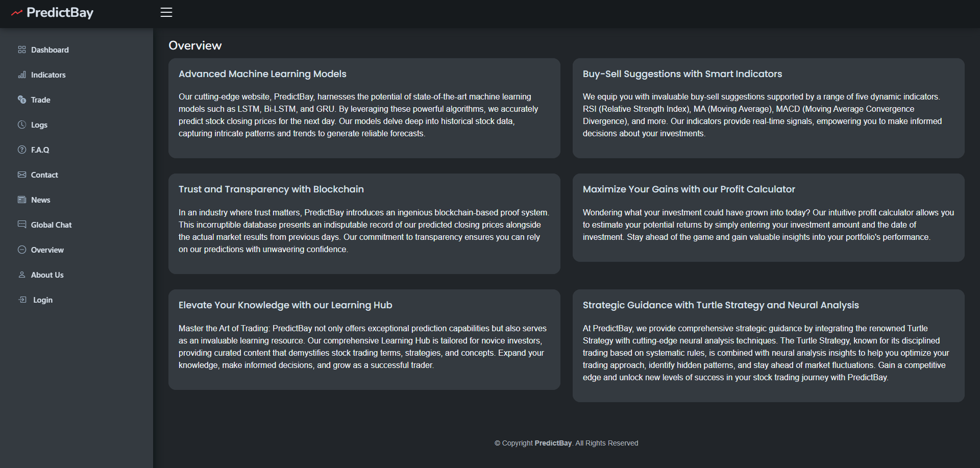The image size is (980, 468).
Task: Click the PredictBay logo icon
Action: pyautogui.click(x=17, y=13)
